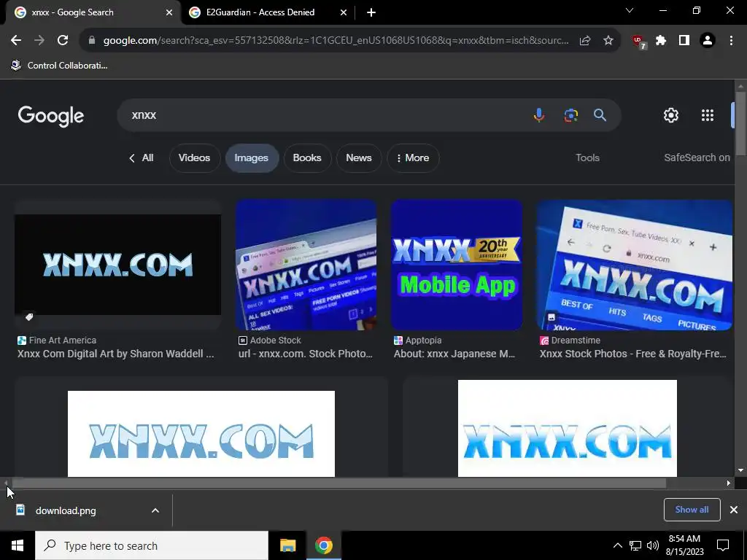Click the Google search text field

(324, 114)
